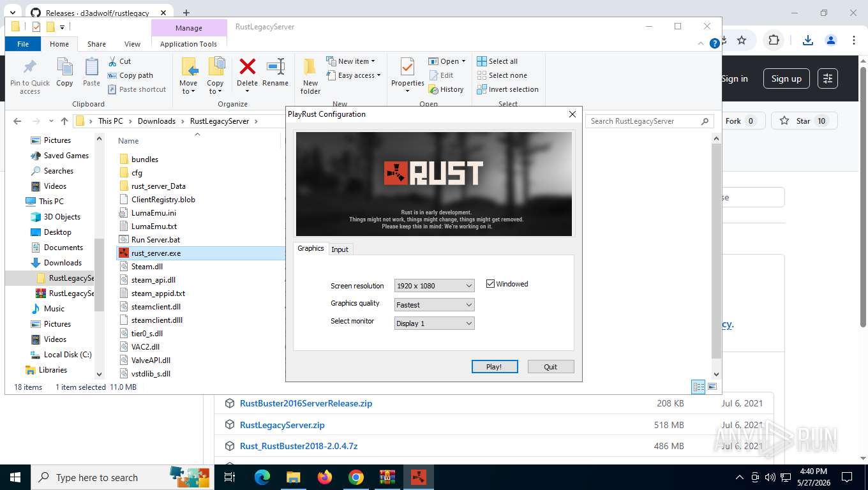Open Firefox from the taskbar
The image size is (868, 490).
tap(325, 477)
